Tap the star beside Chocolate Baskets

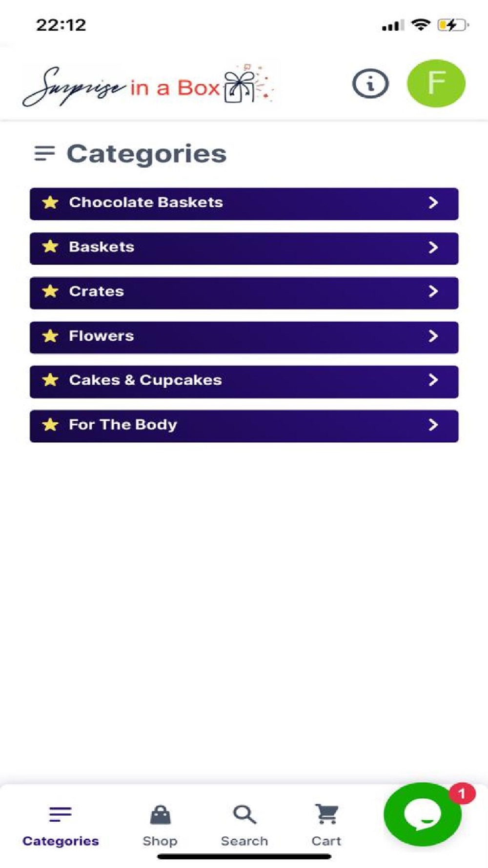click(50, 203)
